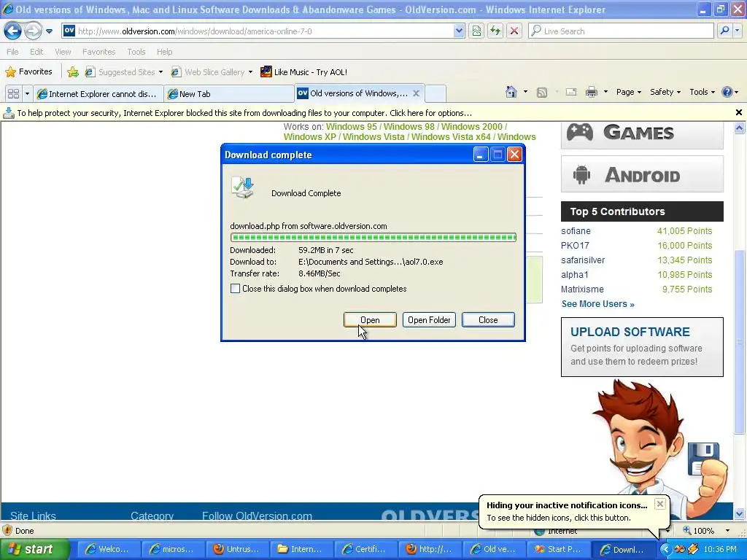Click the Live Search input box

622,31
